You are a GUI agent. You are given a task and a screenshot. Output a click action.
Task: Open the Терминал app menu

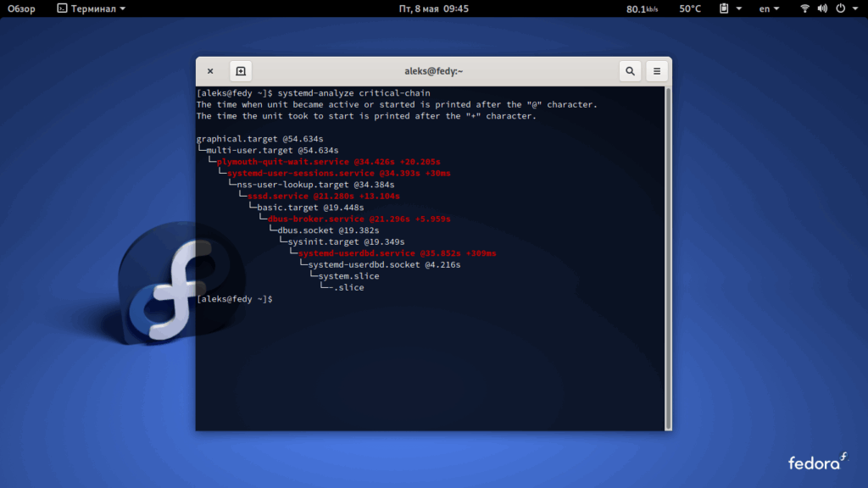pos(92,8)
